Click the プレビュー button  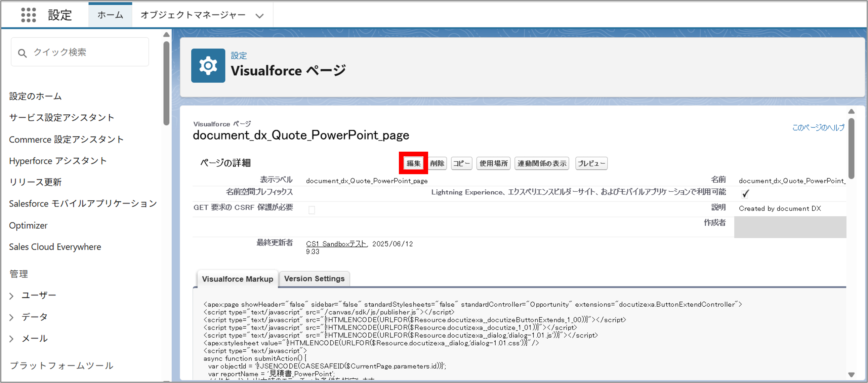coord(591,163)
